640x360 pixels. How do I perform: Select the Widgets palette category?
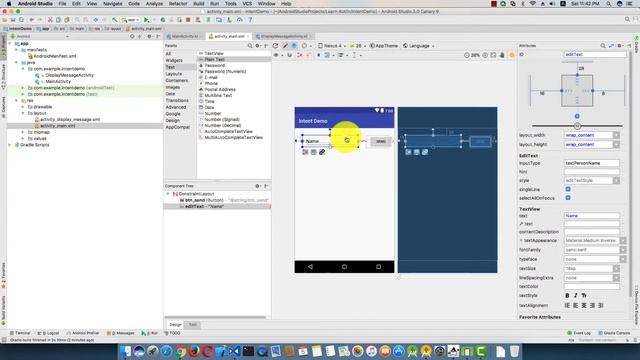tap(174, 60)
